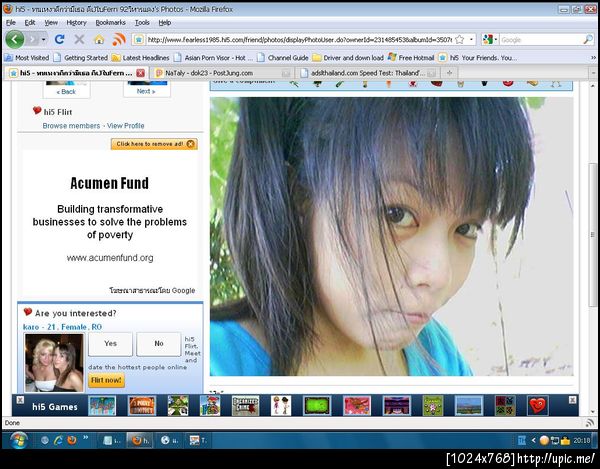Click the page's vertical scrollbar thumb
The height and width of the screenshot is (469, 600).
pos(593,234)
